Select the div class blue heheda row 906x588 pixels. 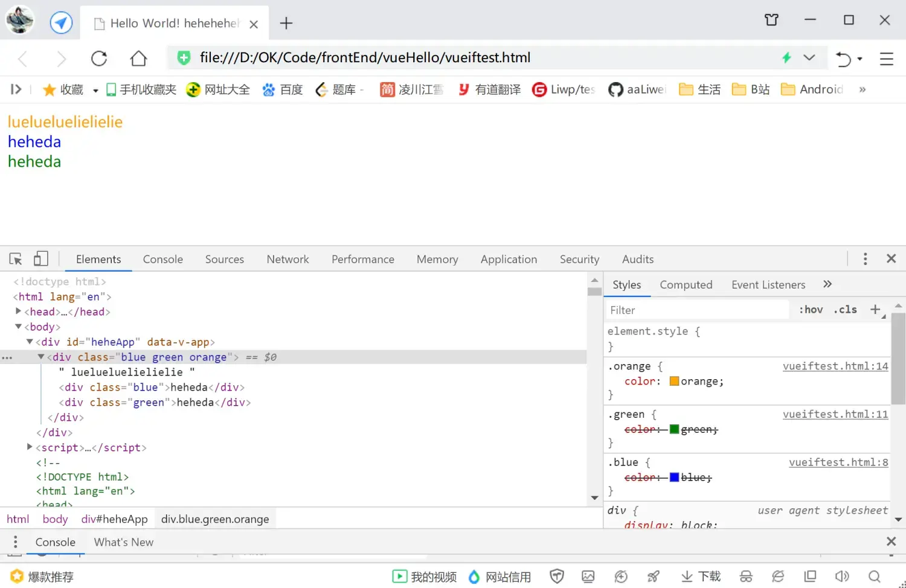[x=152, y=387]
